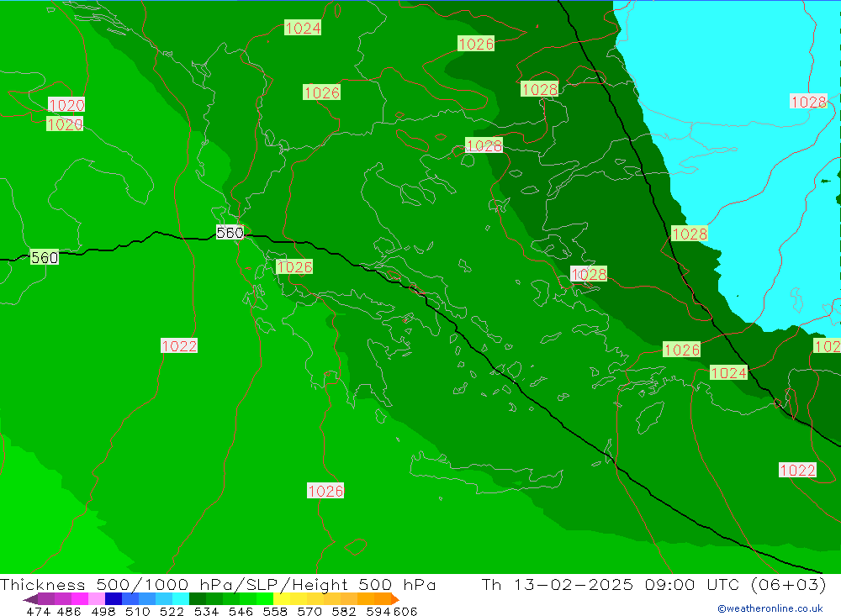Click the 1028 label over the cyan area

[808, 102]
